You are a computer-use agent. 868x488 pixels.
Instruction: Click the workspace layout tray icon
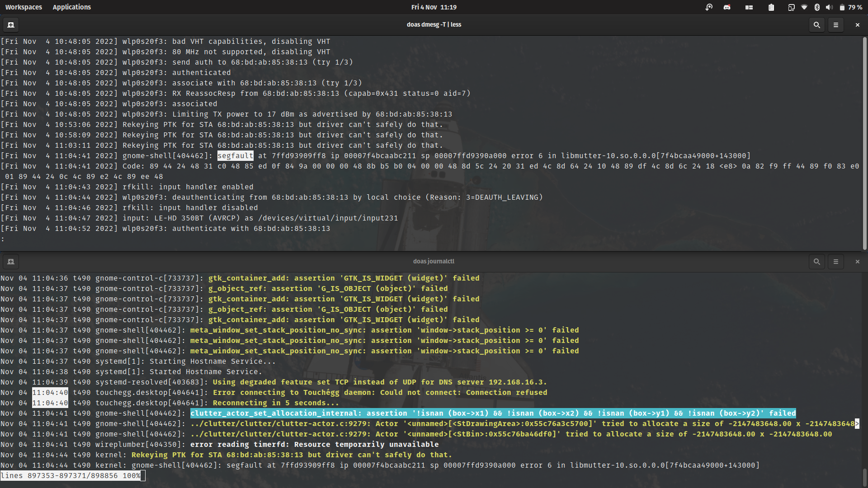750,7
